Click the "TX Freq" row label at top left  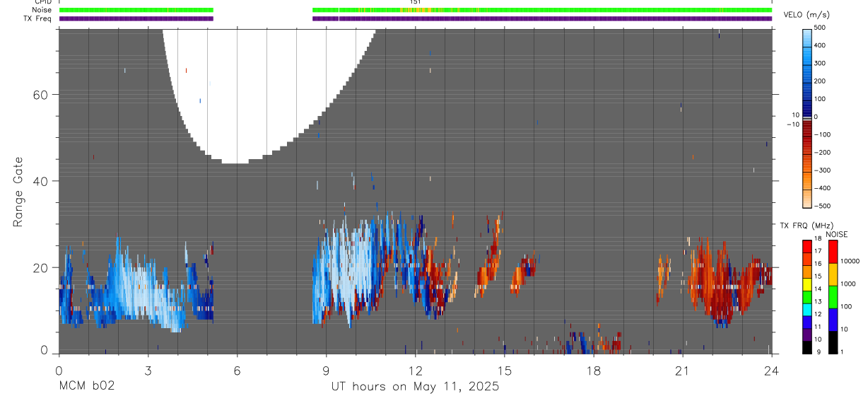pyautogui.click(x=38, y=18)
